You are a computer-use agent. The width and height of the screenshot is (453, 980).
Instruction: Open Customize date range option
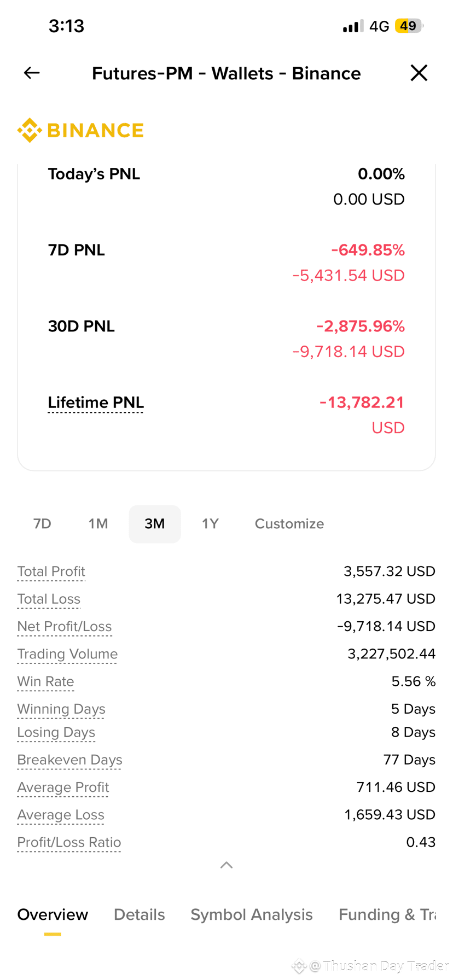tap(289, 524)
